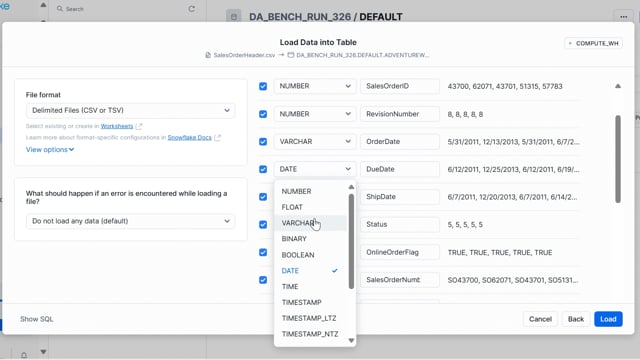640x360 pixels.
Task: Click the column list scroll-up arrow
Action: click(x=618, y=86)
